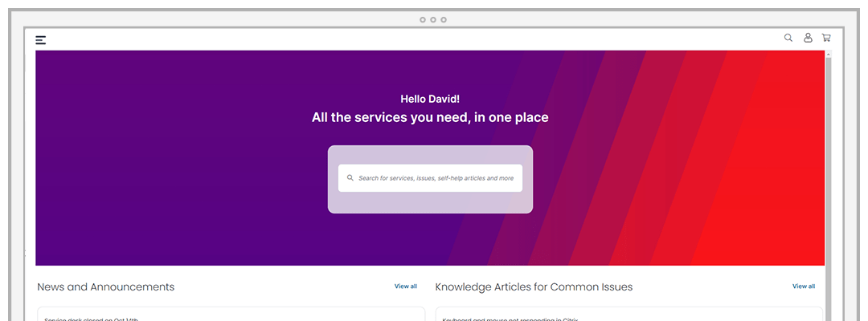This screenshot has height=321, width=868.
Task: View all News and Announcements
Action: pos(406,286)
